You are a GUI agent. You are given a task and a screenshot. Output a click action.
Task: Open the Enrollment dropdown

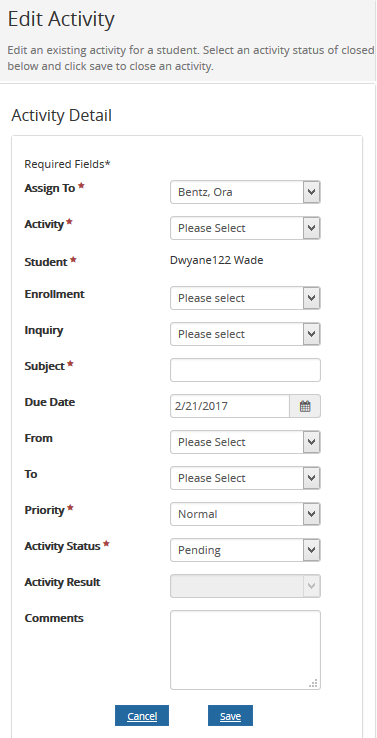pyautogui.click(x=245, y=298)
